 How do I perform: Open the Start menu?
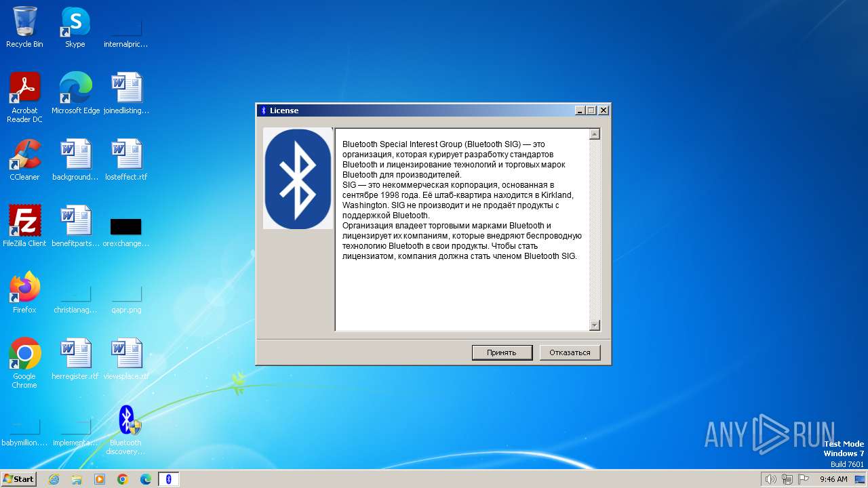click(19, 479)
